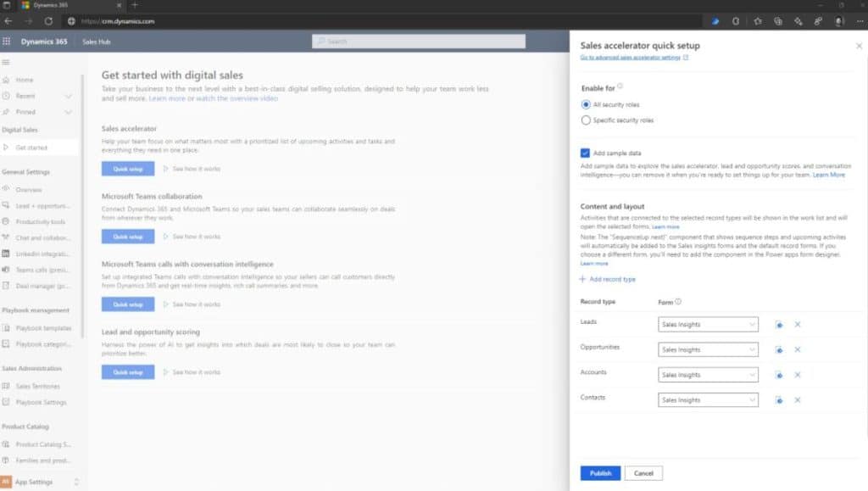Click Add record type
868x491 pixels.
point(607,280)
